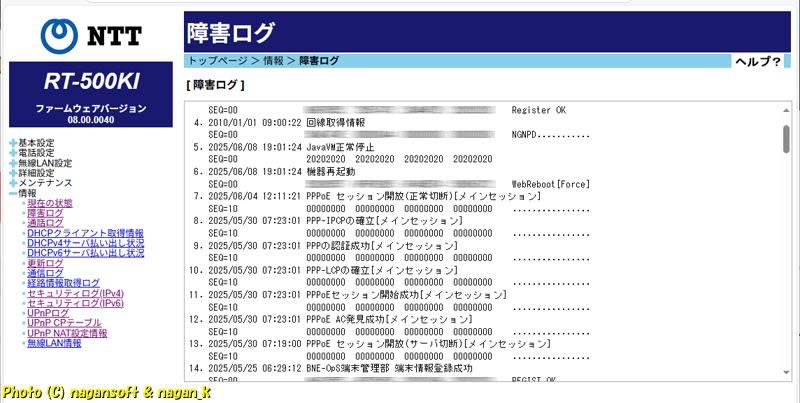Expand the 無線LAN設定 section

pos(13,163)
